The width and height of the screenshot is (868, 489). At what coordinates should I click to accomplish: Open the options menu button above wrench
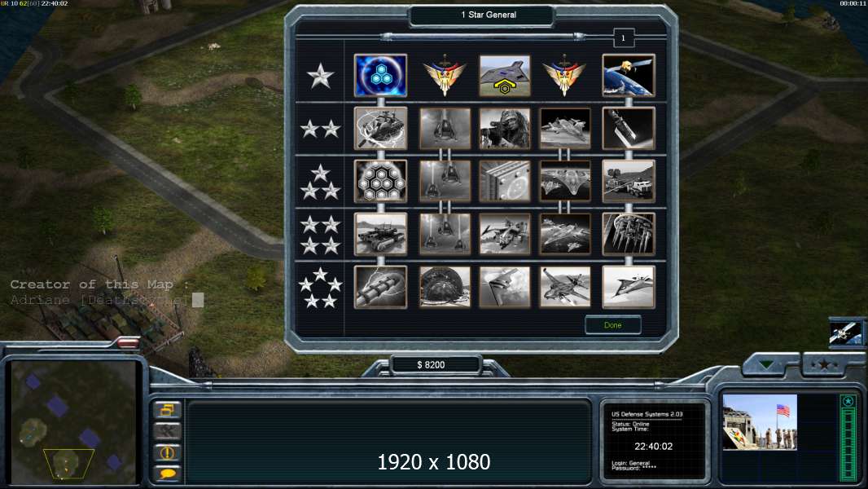[167, 410]
